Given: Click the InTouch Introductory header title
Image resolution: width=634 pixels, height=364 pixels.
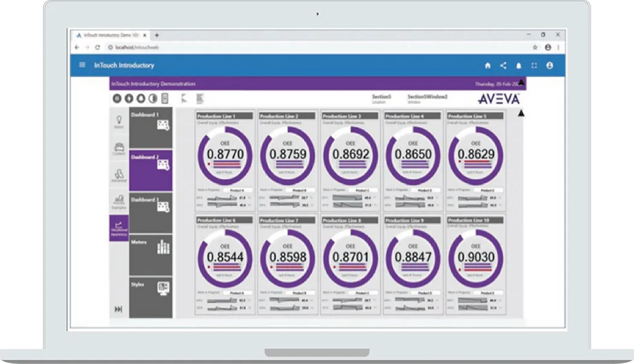Looking at the screenshot, I should coord(124,65).
